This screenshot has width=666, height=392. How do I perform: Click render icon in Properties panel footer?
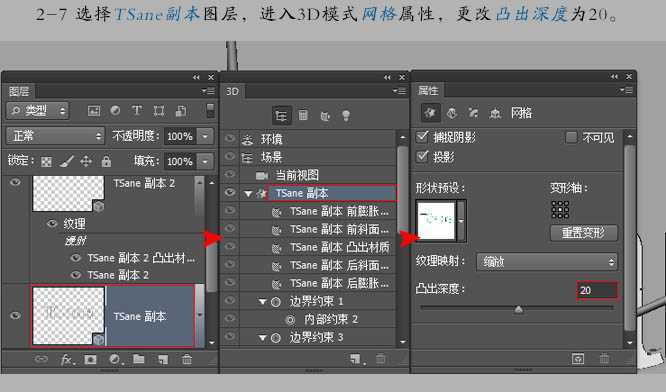578,359
